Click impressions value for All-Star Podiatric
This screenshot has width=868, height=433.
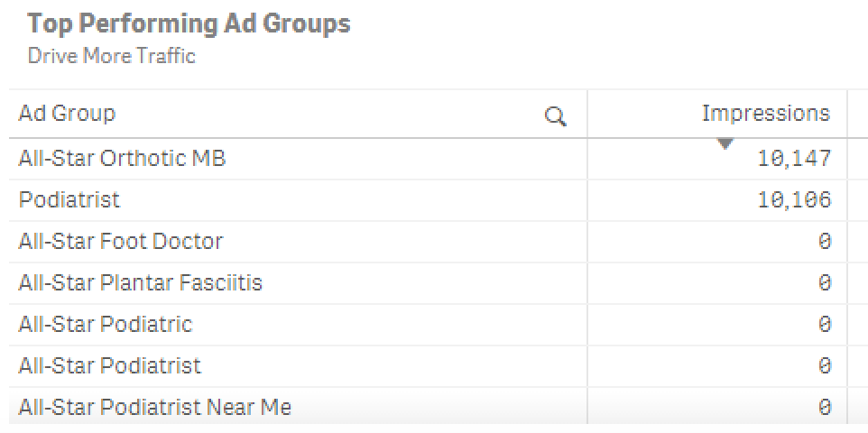[x=824, y=325]
